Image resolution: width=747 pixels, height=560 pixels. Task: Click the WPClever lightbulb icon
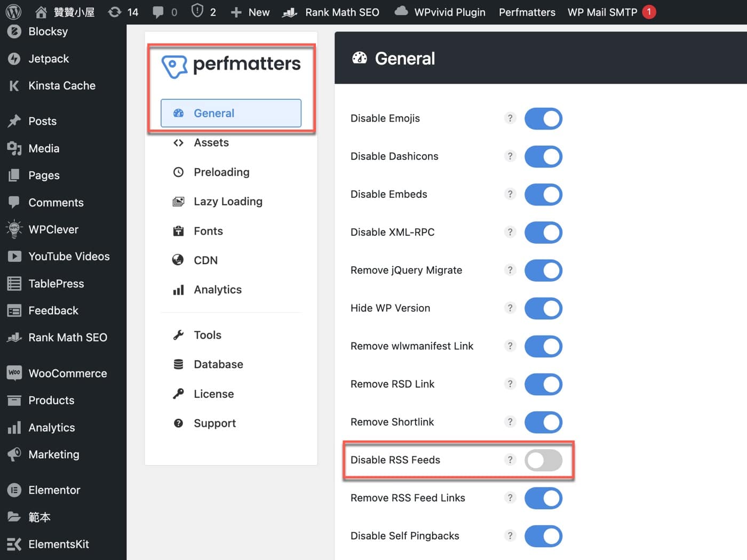point(14,229)
